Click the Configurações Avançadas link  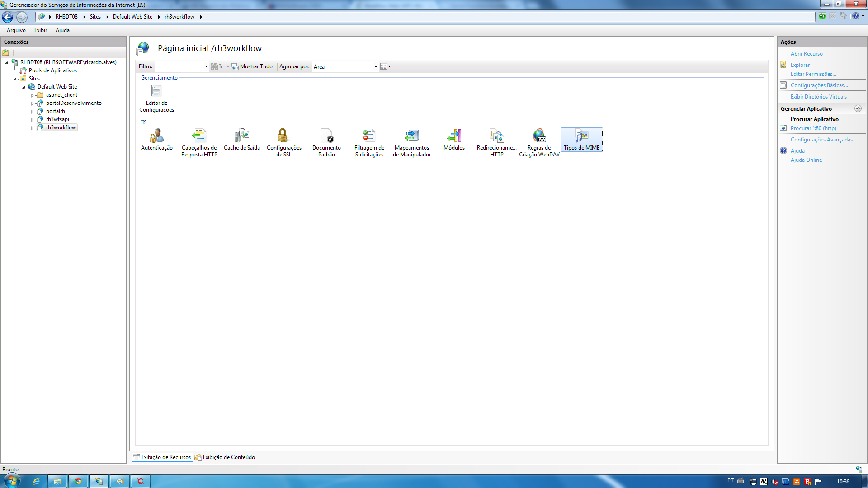point(823,140)
